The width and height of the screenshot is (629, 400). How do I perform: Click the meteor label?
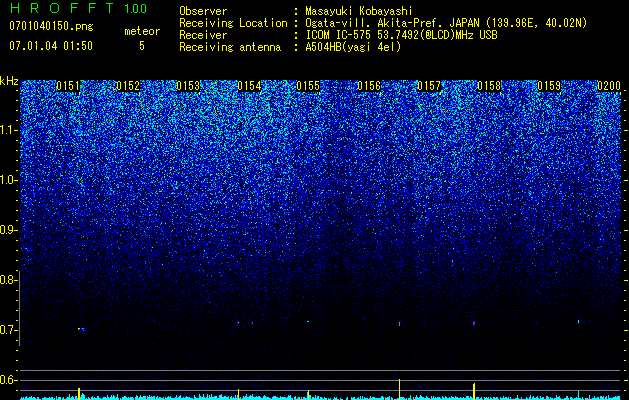click(142, 31)
